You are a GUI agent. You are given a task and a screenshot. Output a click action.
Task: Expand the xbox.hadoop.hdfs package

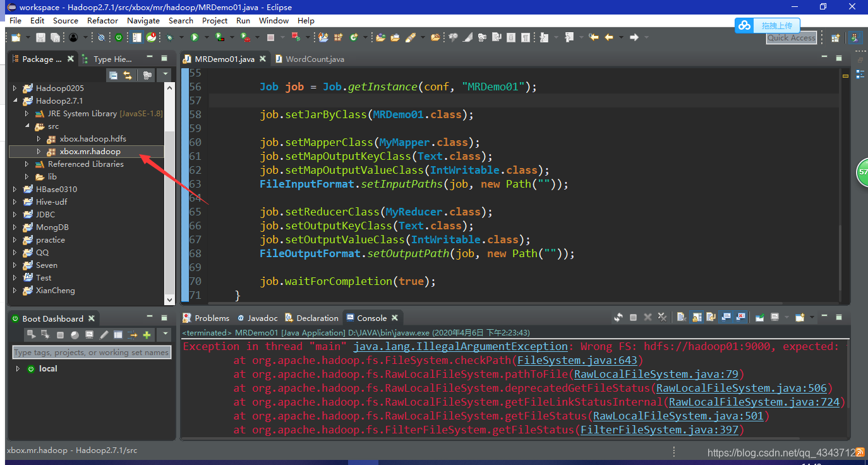coord(39,138)
